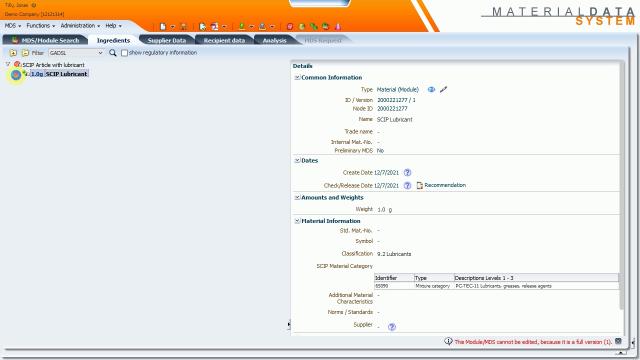Switch to Ingredients tab

tap(113, 40)
